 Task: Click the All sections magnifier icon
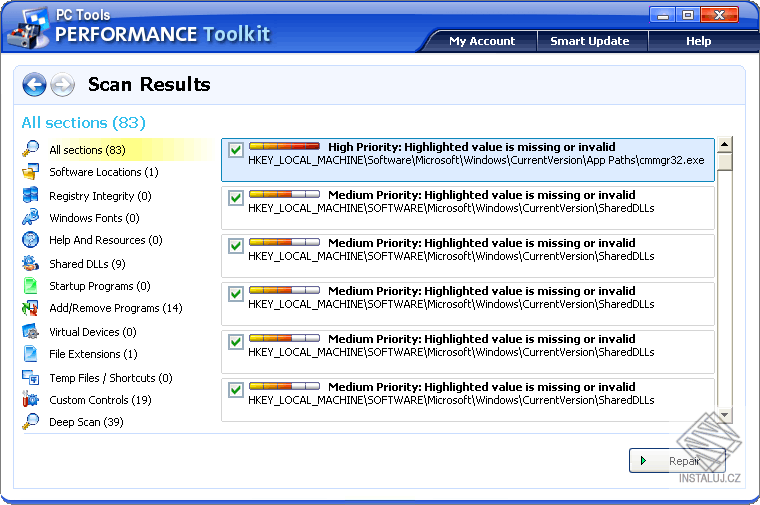30,149
